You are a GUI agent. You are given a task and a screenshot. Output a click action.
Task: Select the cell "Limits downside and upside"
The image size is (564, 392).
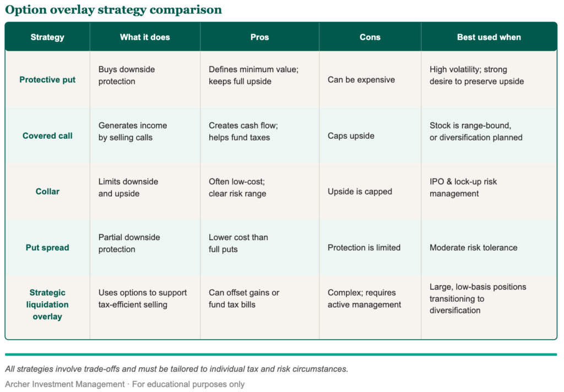[128, 187]
